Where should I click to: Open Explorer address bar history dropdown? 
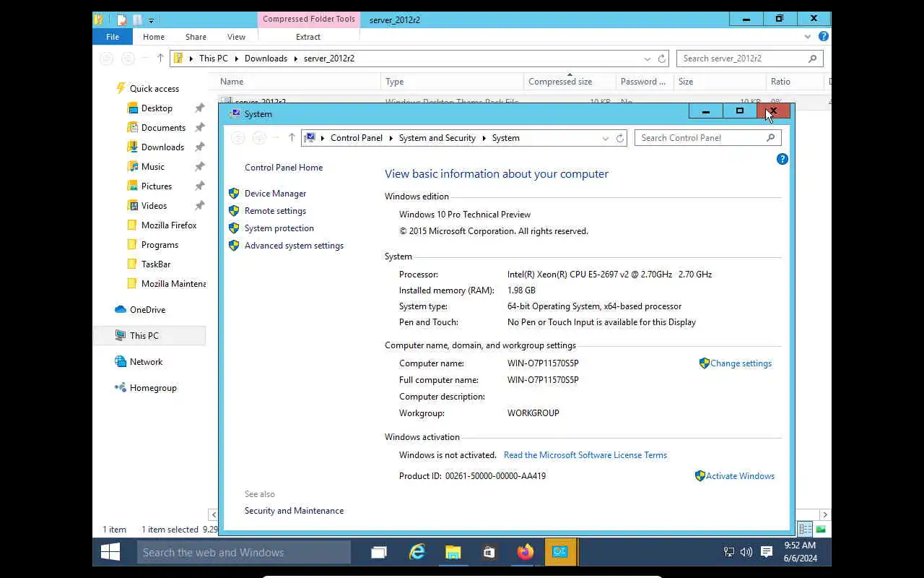tap(647, 59)
